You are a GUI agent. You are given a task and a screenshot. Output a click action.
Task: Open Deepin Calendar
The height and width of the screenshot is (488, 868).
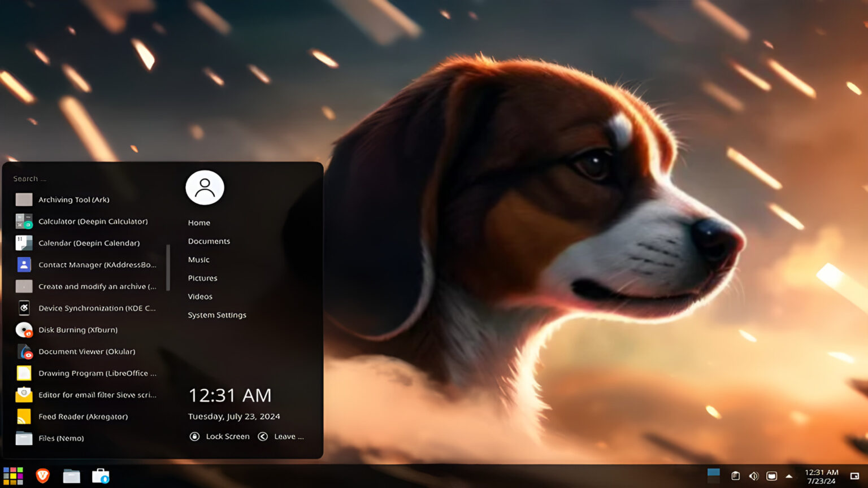click(x=89, y=243)
